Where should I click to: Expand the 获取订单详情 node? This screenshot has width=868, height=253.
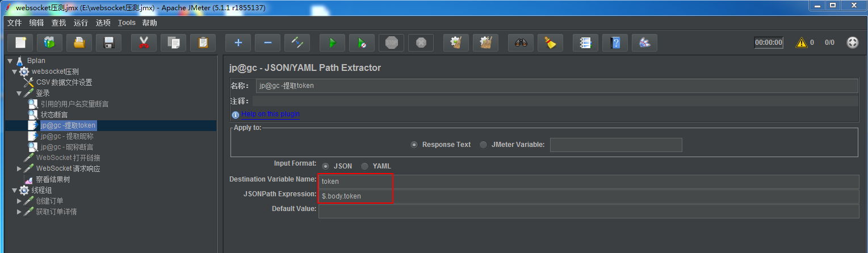[x=19, y=212]
